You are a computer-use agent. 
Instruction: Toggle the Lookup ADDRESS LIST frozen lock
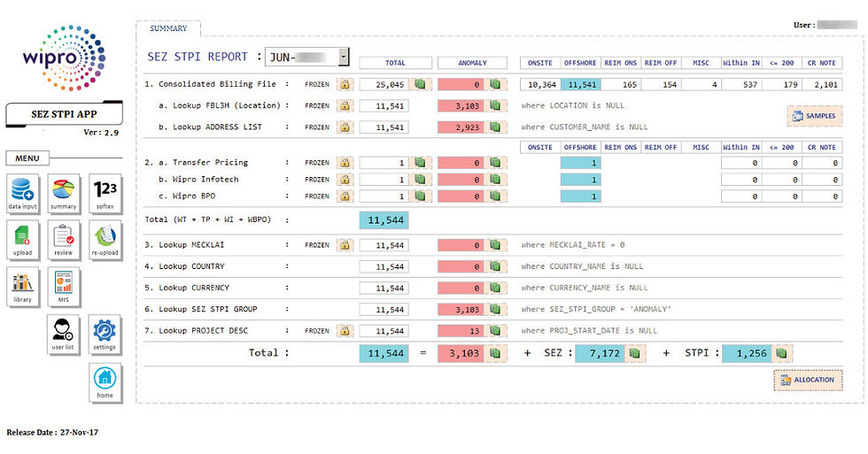[345, 127]
